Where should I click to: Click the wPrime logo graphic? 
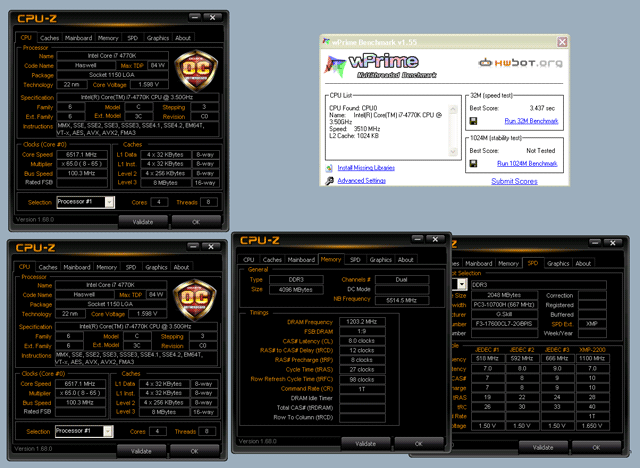pos(380,65)
